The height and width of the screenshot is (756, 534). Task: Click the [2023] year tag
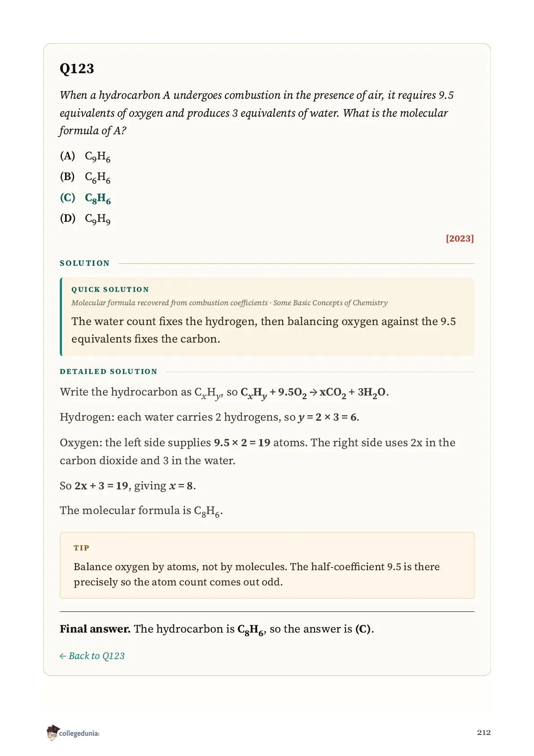(x=460, y=238)
